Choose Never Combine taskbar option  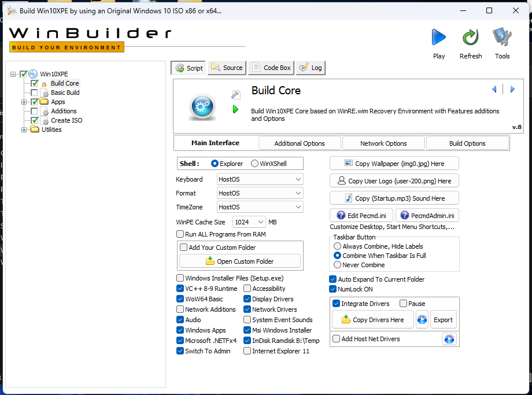[x=337, y=265]
